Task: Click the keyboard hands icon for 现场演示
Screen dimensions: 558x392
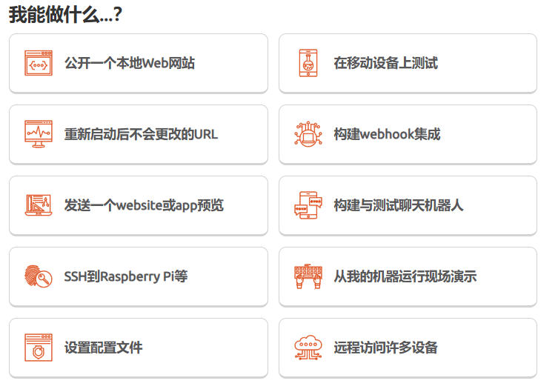Action: click(x=308, y=276)
